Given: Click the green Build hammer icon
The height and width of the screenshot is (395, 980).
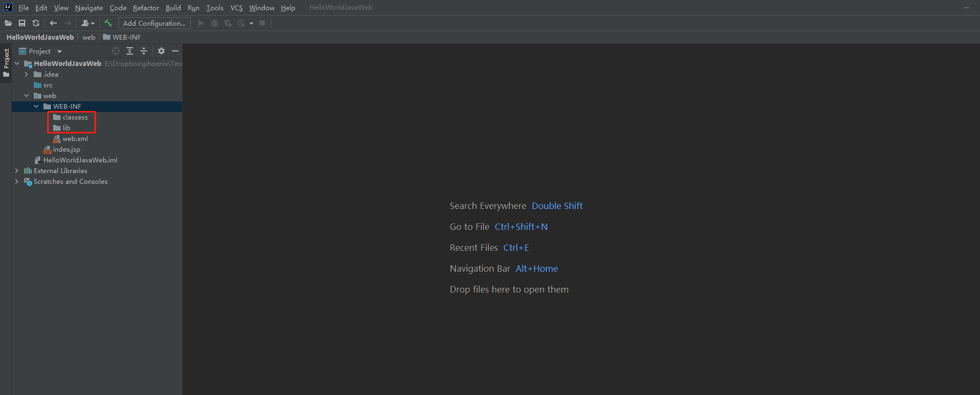Looking at the screenshot, I should click(x=108, y=23).
